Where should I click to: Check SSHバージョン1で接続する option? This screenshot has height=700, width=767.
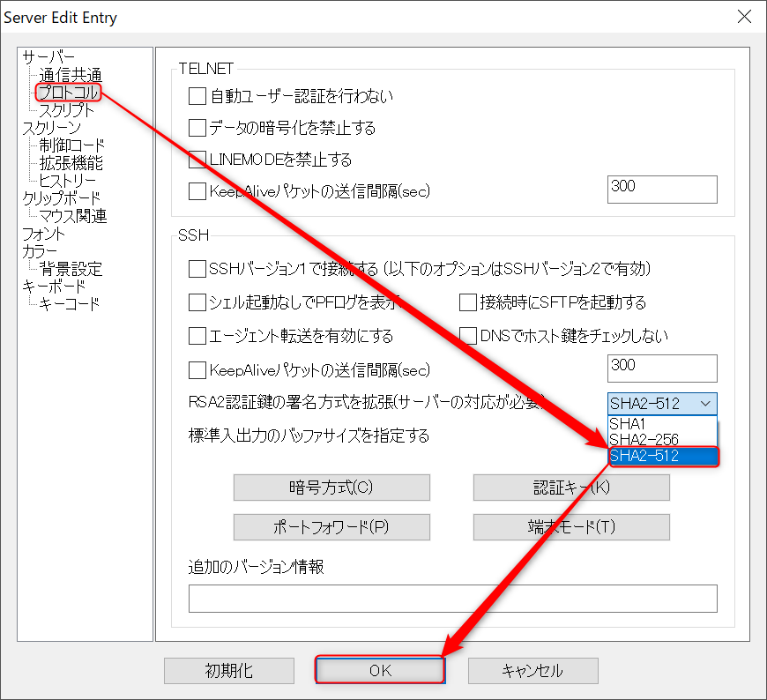pyautogui.click(x=197, y=272)
